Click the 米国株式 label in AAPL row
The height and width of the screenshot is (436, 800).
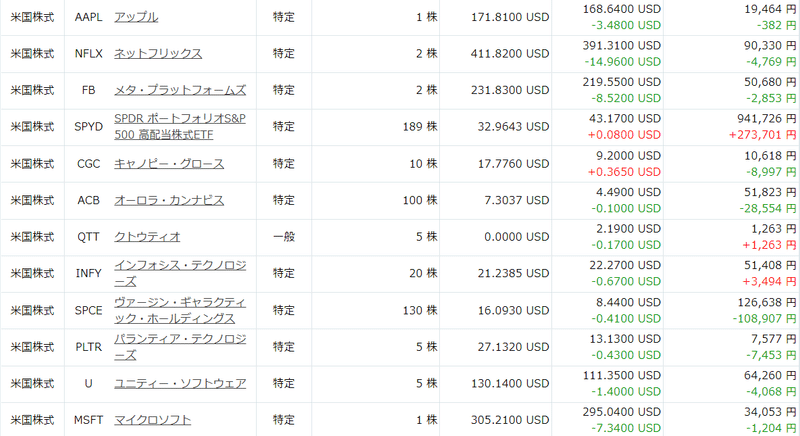(x=32, y=17)
